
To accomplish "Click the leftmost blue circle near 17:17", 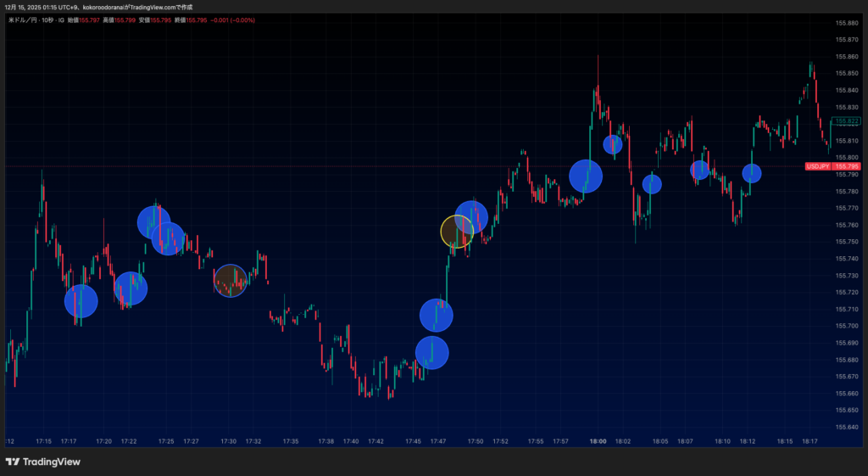I will coord(81,301).
